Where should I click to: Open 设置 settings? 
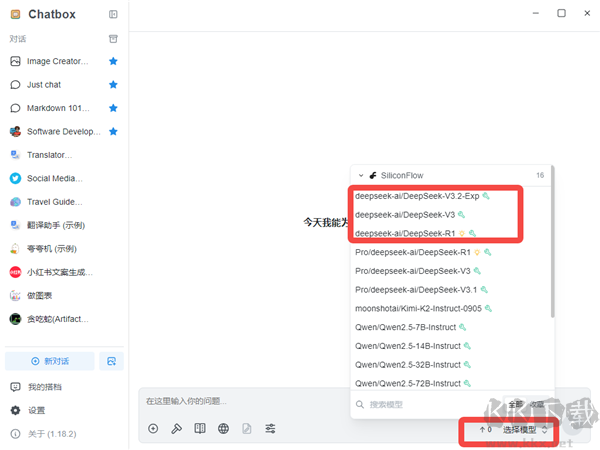pos(64,411)
